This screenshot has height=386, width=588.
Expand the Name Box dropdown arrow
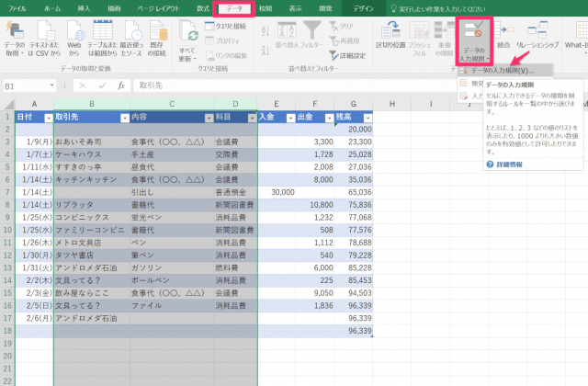51,85
